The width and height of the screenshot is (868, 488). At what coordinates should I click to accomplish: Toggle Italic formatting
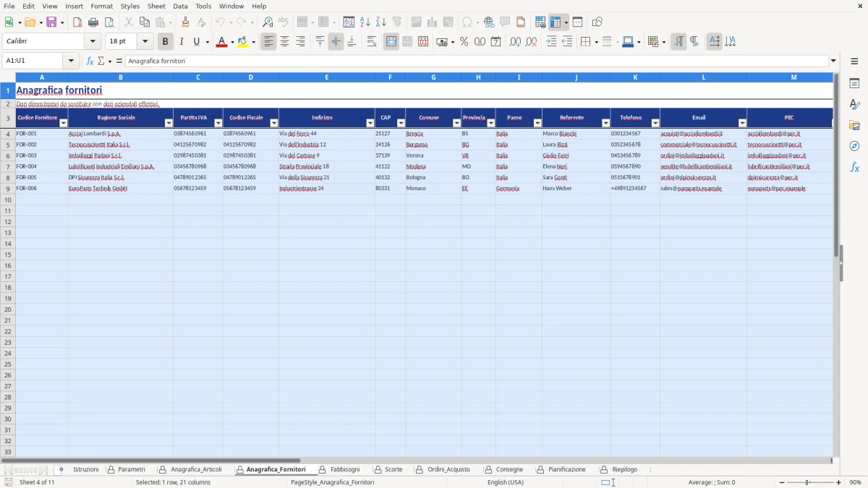(182, 42)
